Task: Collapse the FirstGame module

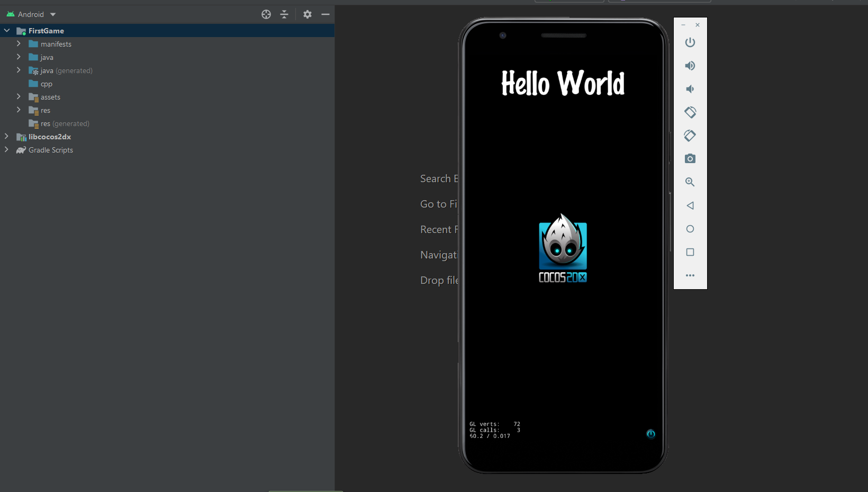Action: point(7,31)
